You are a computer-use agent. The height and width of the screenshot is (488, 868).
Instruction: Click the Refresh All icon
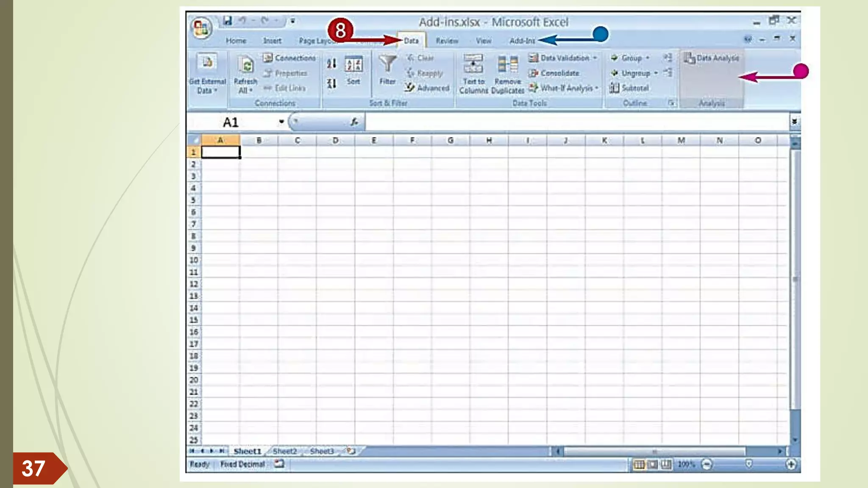pos(246,65)
